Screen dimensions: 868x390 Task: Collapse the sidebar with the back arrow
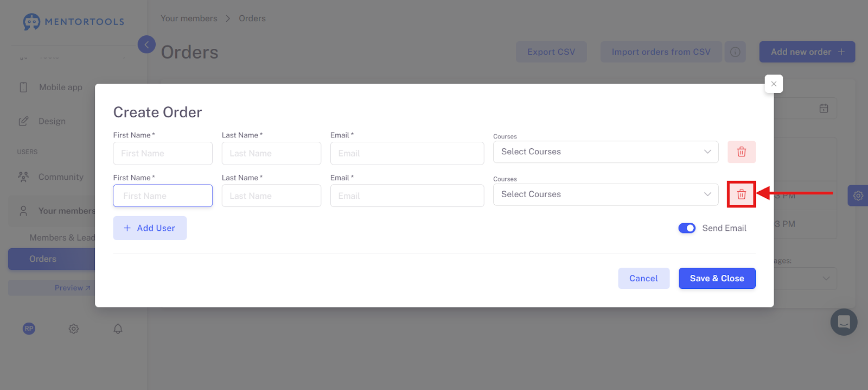coord(146,45)
